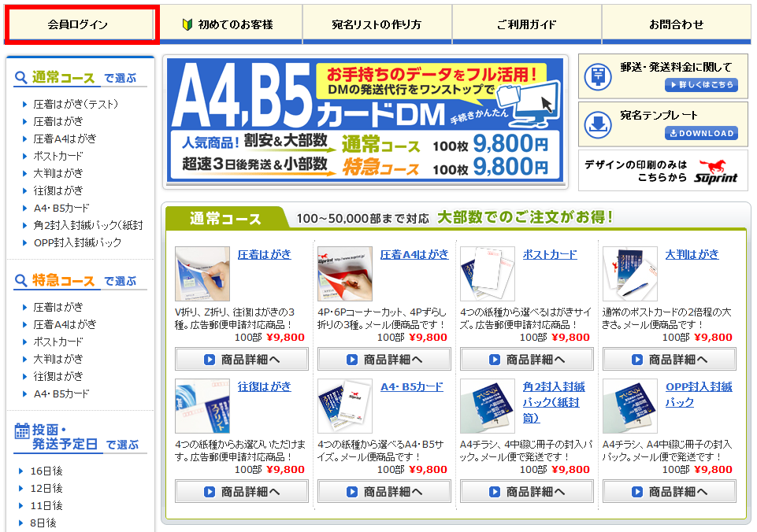Open the 圧着A4はがき product title link
The image size is (757, 532).
point(414,254)
